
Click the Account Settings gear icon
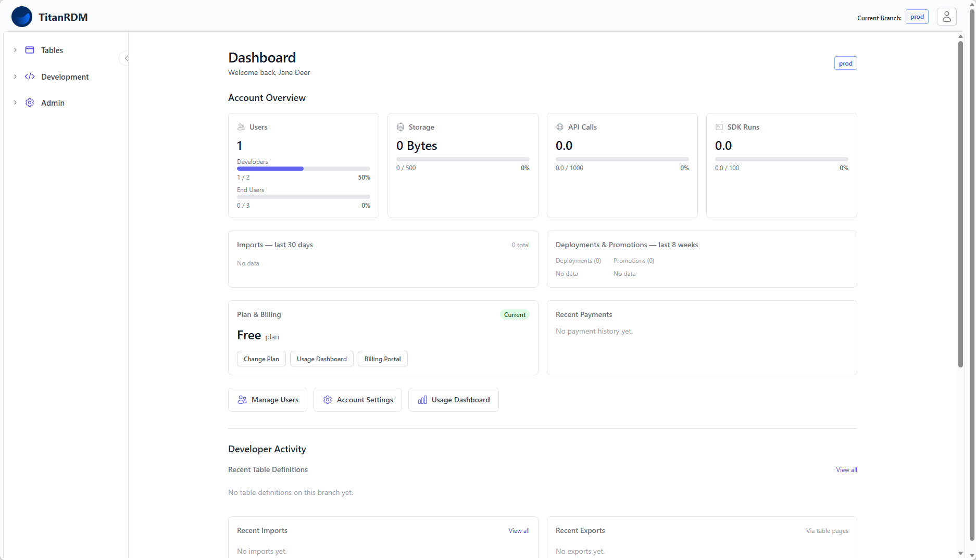pyautogui.click(x=328, y=400)
